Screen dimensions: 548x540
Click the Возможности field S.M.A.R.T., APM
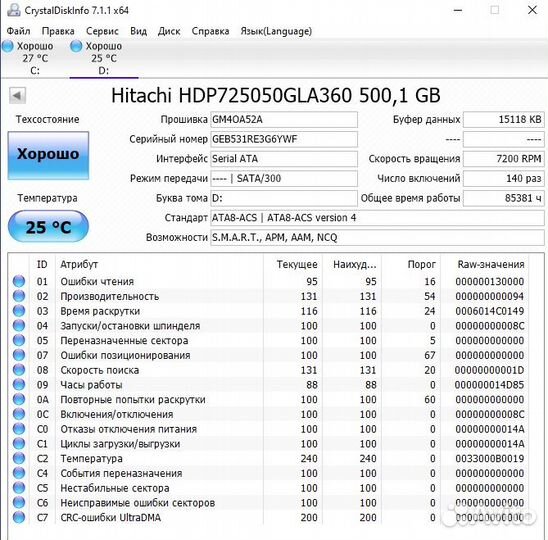click(x=377, y=237)
